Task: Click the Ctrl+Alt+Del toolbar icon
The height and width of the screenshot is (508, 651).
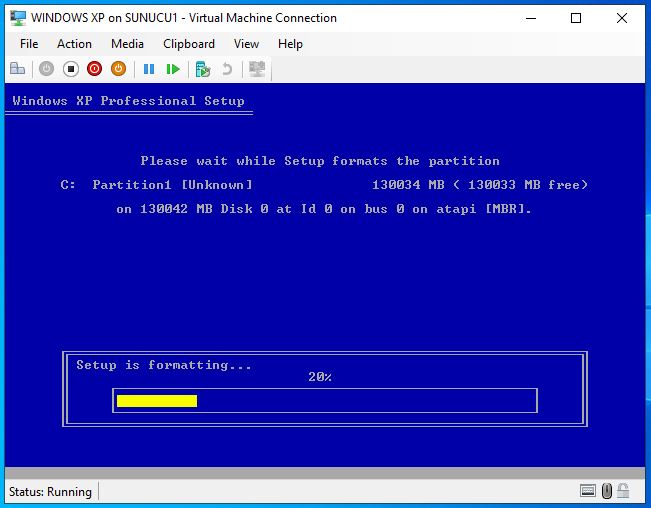Action: tap(17, 68)
